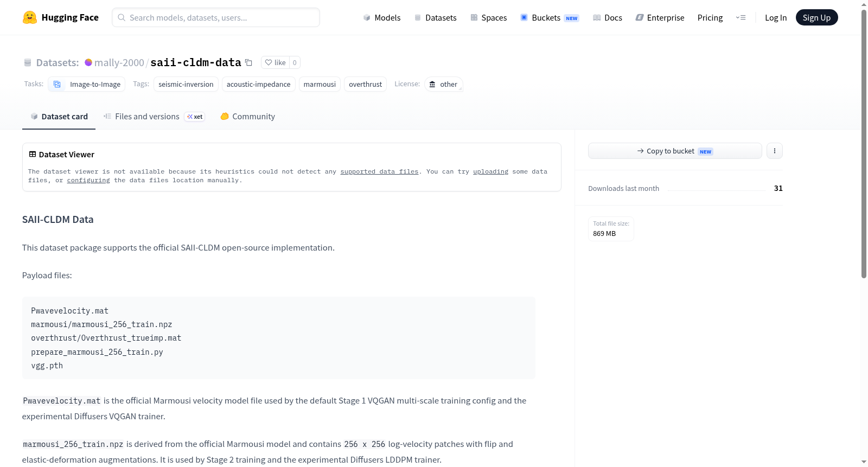Open the Enterprise navigation item
This screenshot has height=467, width=868.
point(660,17)
